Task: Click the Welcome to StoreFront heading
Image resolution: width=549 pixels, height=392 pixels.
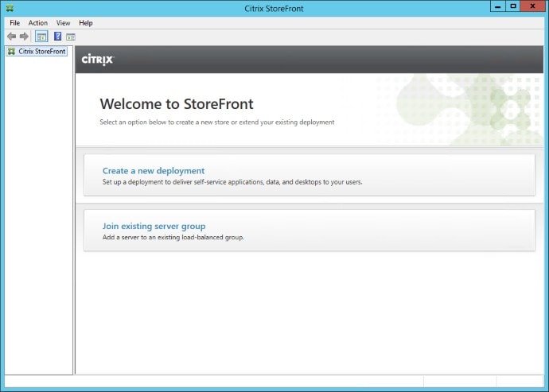Action: (177, 104)
